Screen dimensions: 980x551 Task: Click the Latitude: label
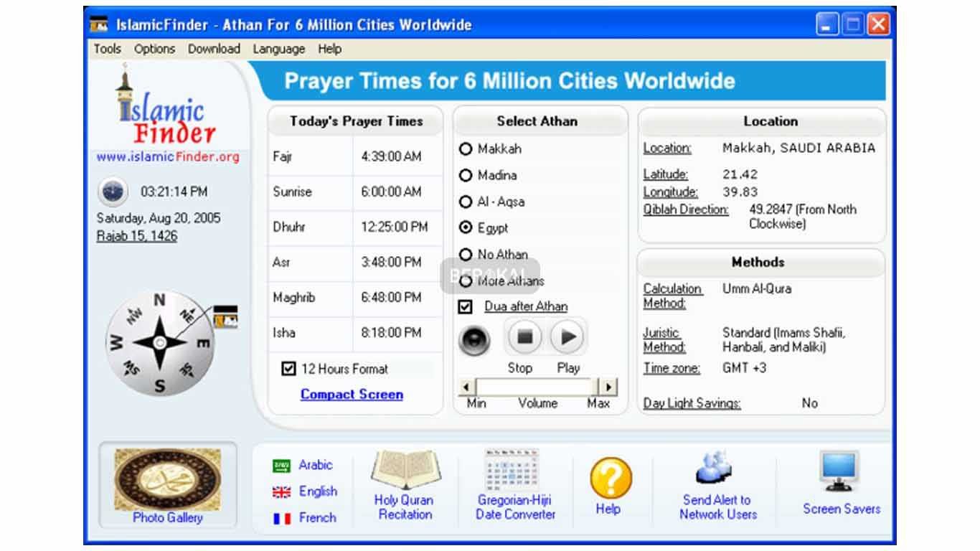[666, 174]
